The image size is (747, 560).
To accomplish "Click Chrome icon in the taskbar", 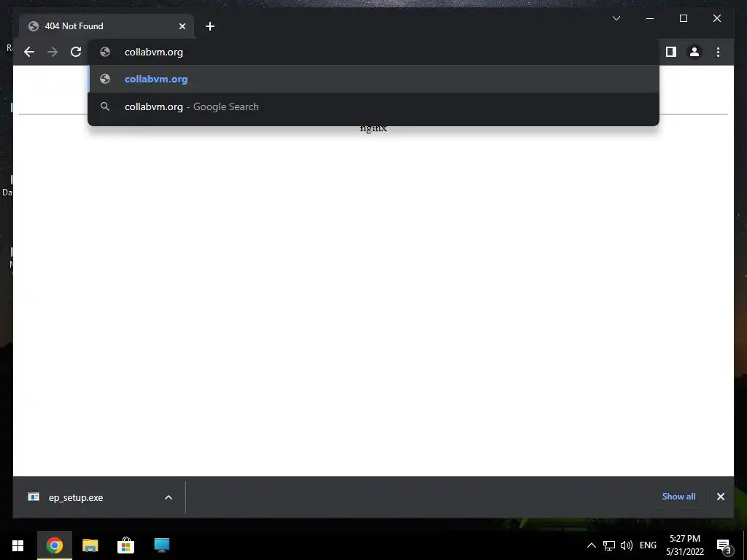I will pyautogui.click(x=54, y=545).
